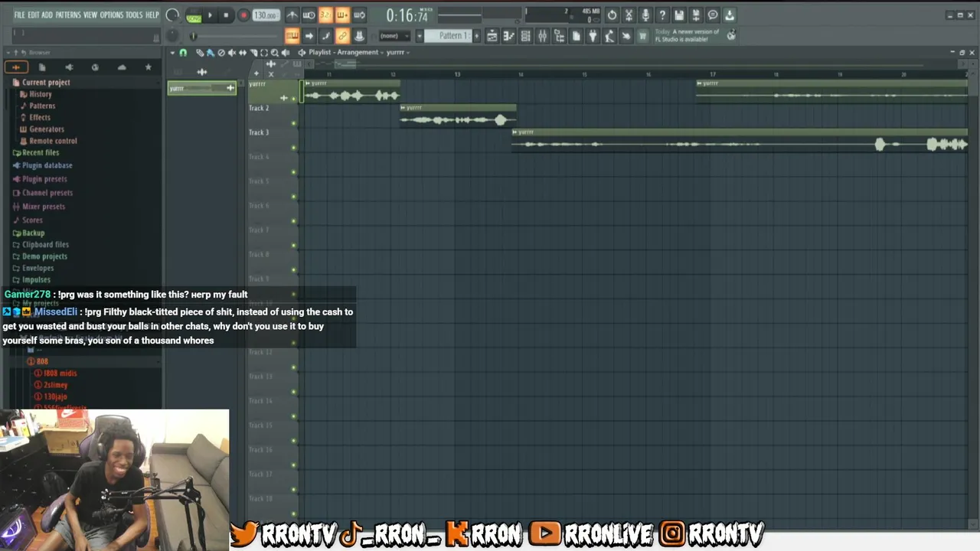This screenshot has width=980, height=551.
Task: Toggle playlist auto-scrolling arrow
Action: click(x=309, y=36)
